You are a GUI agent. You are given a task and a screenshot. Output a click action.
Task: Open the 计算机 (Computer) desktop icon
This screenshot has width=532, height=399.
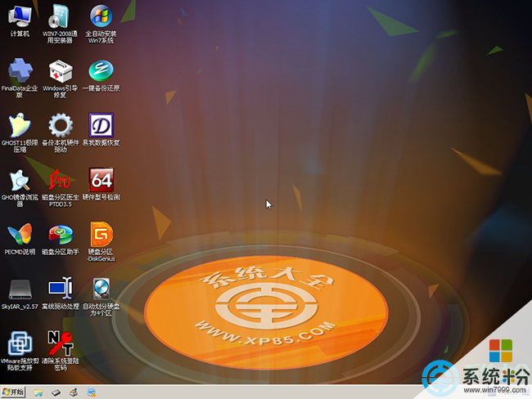(x=20, y=16)
